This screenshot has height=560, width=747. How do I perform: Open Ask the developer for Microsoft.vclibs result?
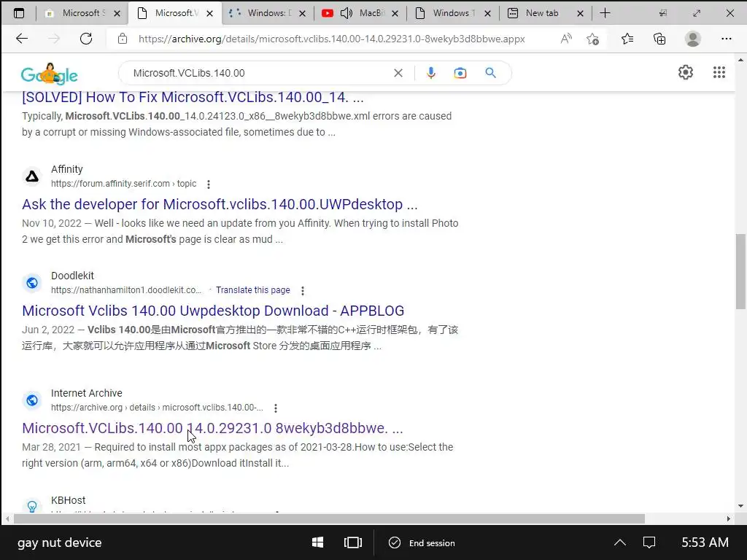click(220, 204)
